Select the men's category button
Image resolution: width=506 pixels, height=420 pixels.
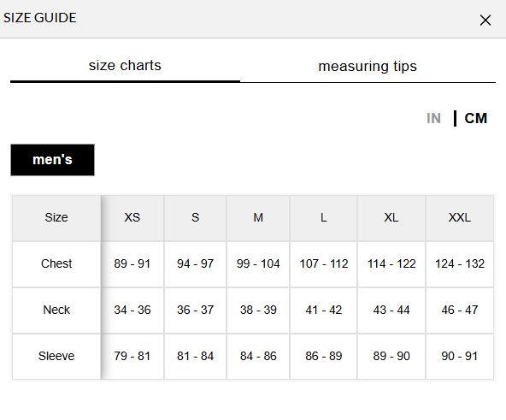pyautogui.click(x=53, y=160)
